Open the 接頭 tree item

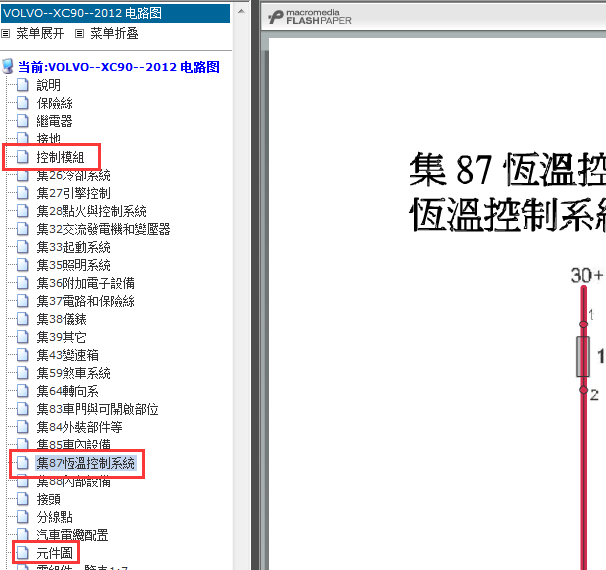(x=48, y=499)
